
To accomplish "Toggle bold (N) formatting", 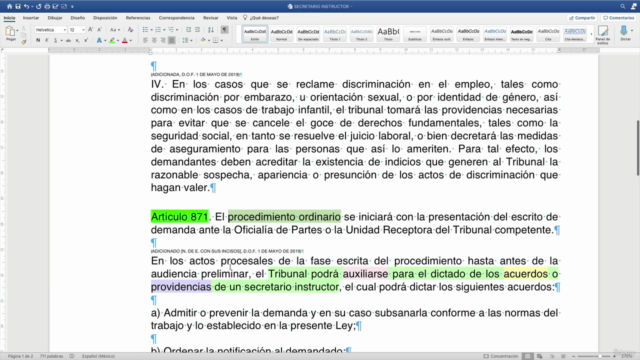I will point(38,40).
